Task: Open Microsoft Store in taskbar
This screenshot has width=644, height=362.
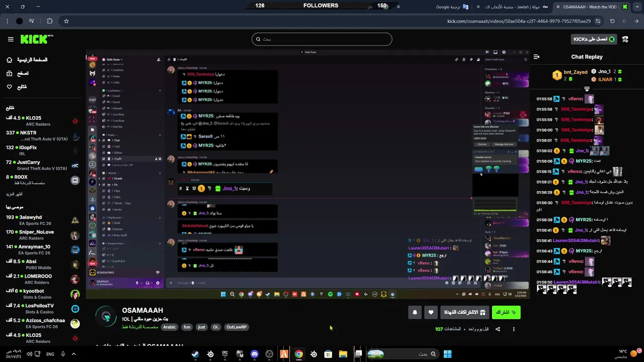Action: click(328, 354)
